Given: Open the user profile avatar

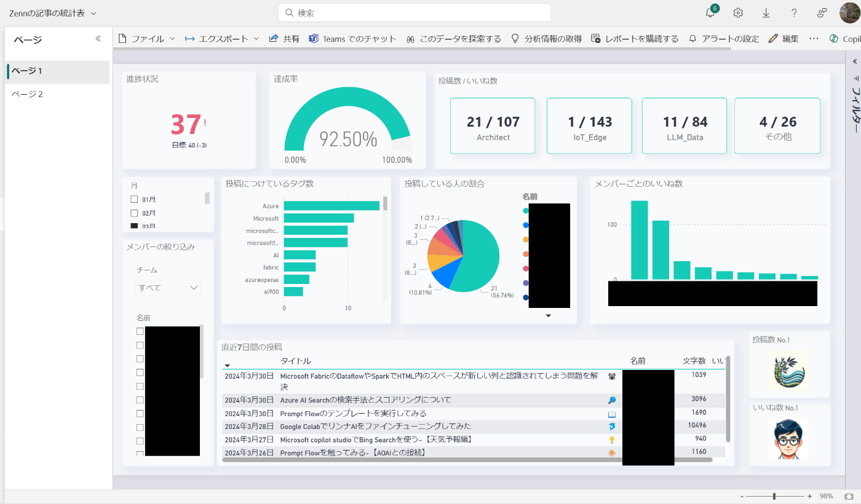Looking at the screenshot, I should click(850, 13).
